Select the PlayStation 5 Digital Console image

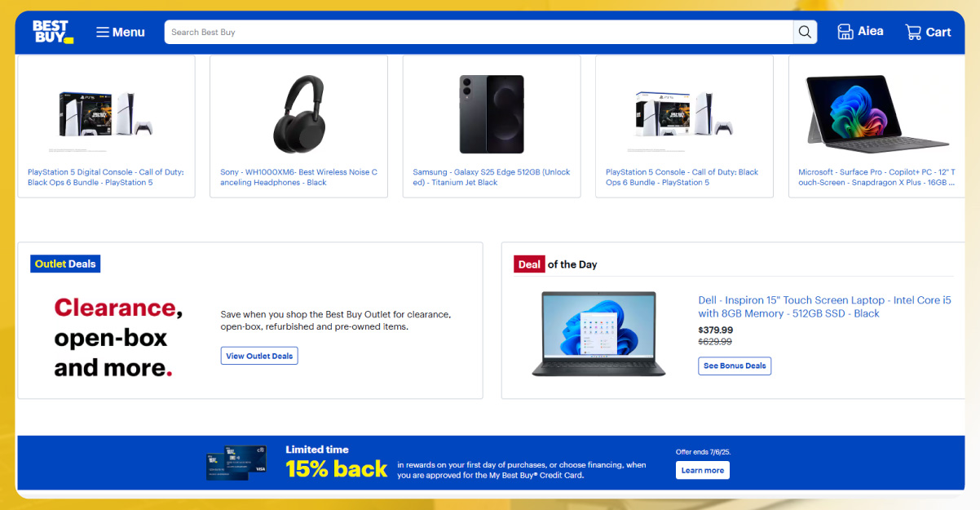click(106, 114)
